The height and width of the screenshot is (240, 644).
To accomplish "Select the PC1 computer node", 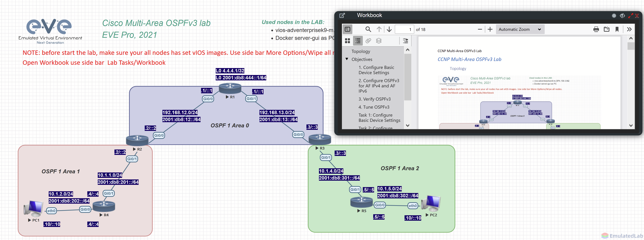I will [x=33, y=208].
